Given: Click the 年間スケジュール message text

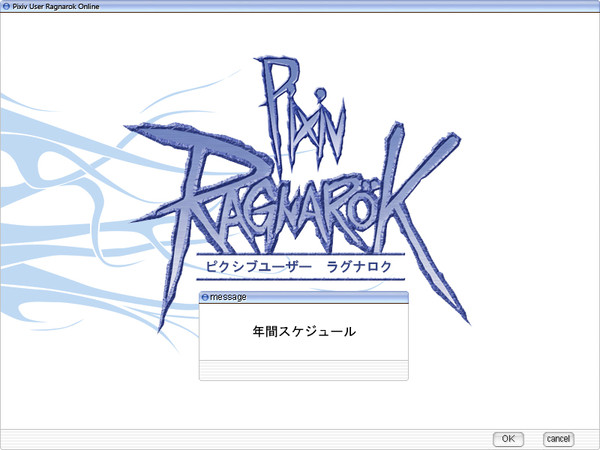Looking at the screenshot, I should point(304,331).
